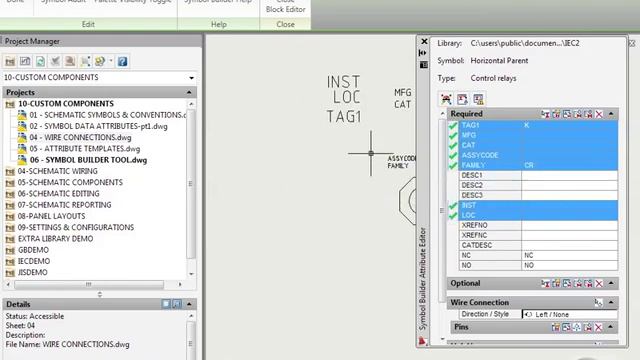Viewport: 640px width, 360px height.
Task: Collapse the Required attributes section
Action: pyautogui.click(x=611, y=113)
